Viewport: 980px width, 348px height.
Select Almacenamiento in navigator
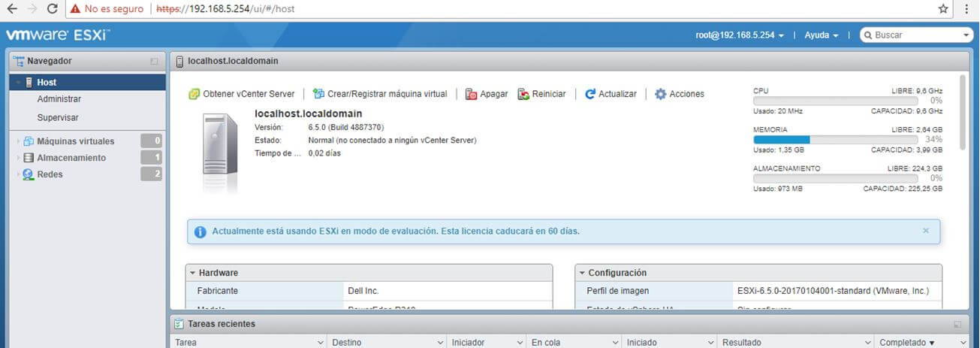[71, 158]
